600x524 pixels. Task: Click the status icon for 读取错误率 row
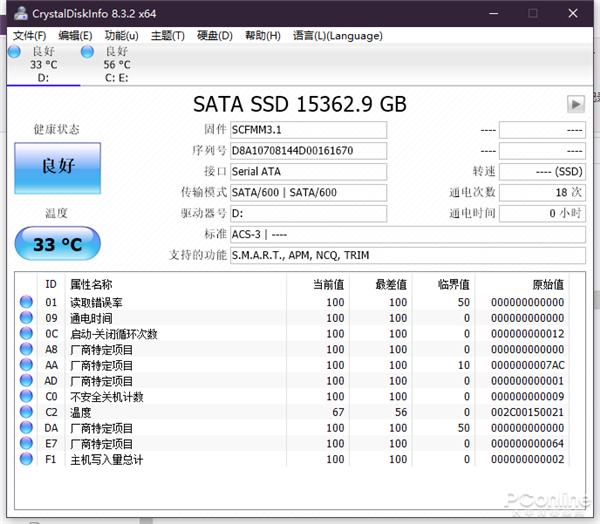(x=26, y=302)
